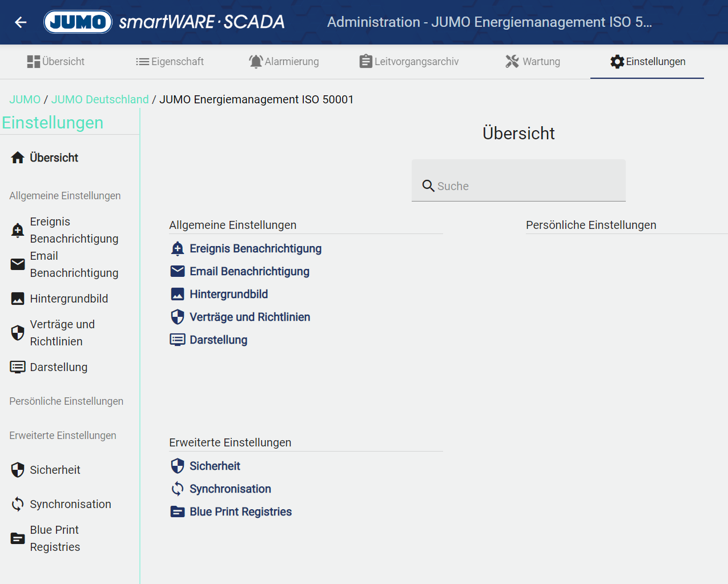The width and height of the screenshot is (728, 584).
Task: Switch to the Alarmierung tab
Action: (284, 62)
